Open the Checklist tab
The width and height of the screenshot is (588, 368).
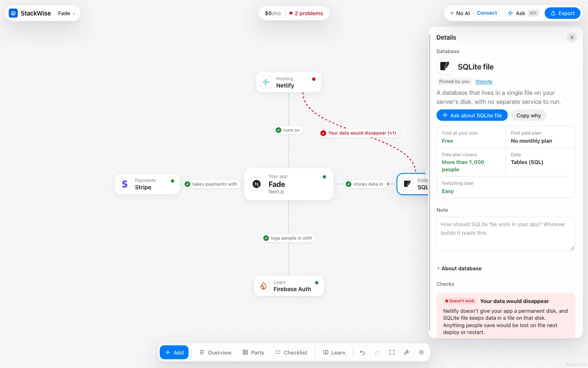coord(291,352)
